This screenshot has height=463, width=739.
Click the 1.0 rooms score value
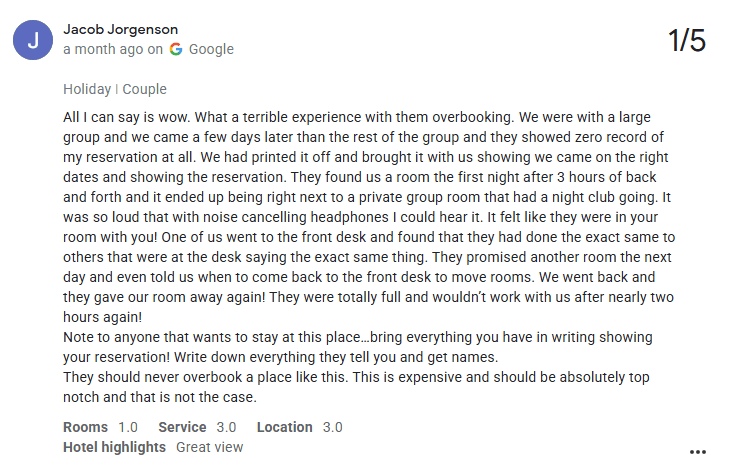(x=129, y=427)
